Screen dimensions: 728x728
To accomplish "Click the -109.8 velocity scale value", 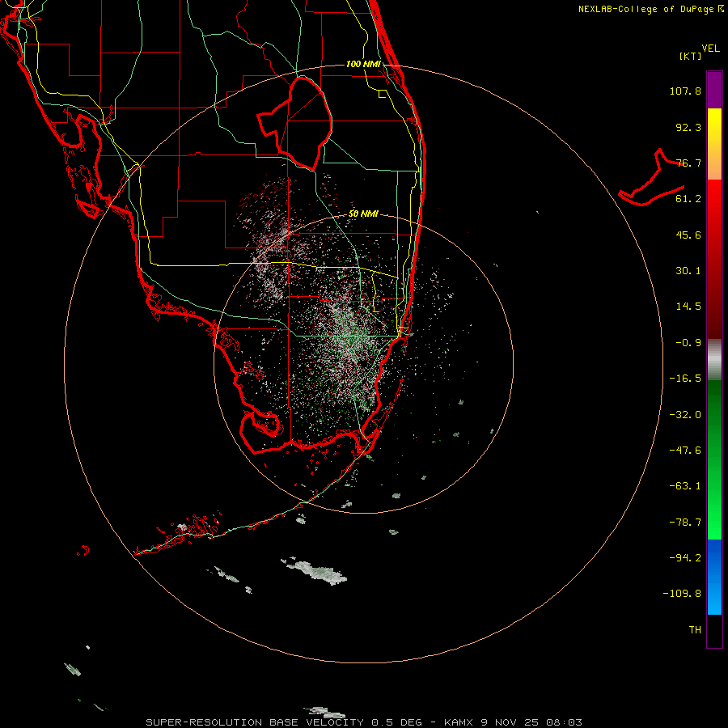I will [x=682, y=594].
